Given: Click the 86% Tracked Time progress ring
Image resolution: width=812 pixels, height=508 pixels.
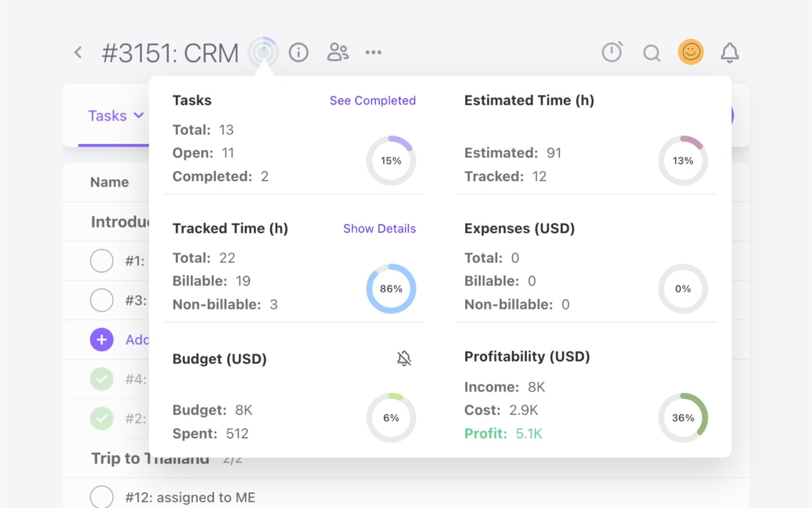Looking at the screenshot, I should (x=391, y=289).
